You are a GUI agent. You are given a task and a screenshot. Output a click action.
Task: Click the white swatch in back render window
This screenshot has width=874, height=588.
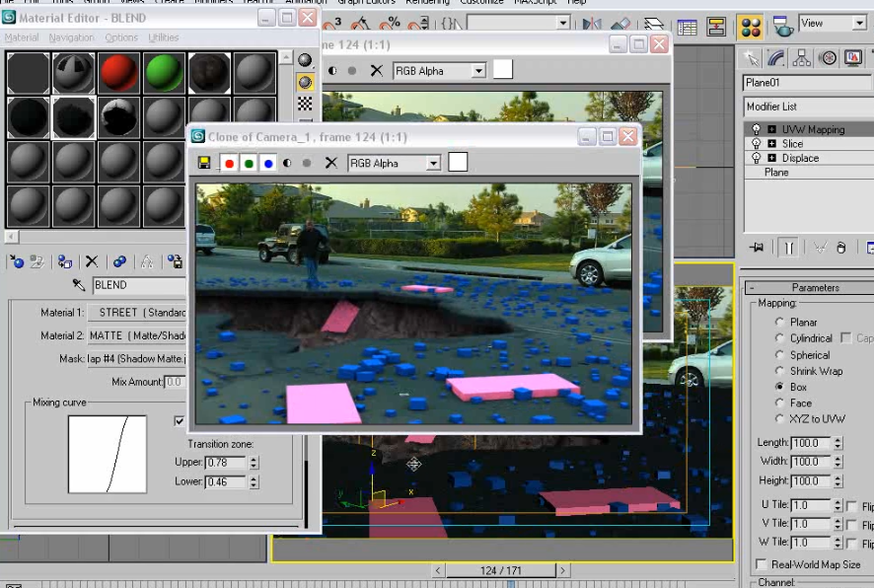coord(503,70)
